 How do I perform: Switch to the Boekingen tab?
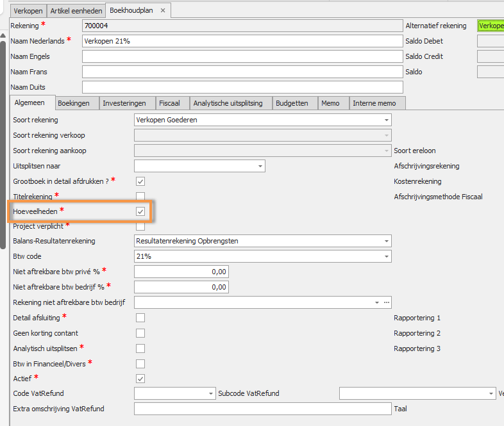[x=74, y=103]
